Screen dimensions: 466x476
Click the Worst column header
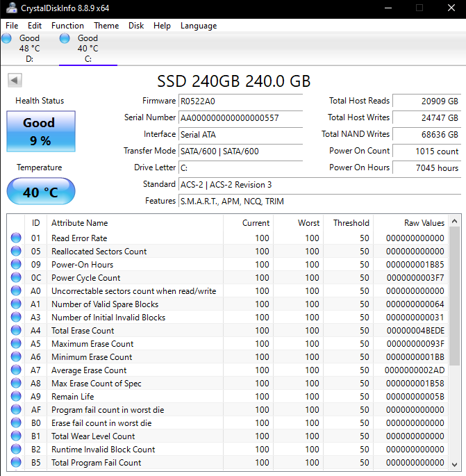pyautogui.click(x=299, y=223)
